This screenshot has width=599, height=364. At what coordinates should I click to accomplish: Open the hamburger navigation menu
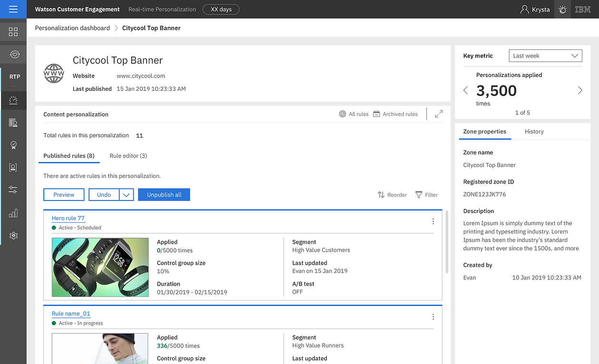point(13,9)
